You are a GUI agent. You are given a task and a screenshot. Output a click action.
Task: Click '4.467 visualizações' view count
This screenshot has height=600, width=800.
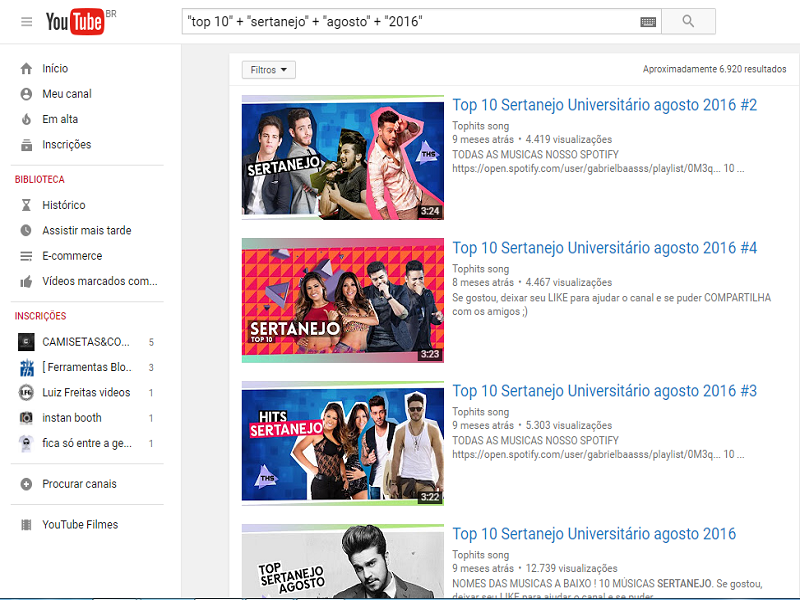click(x=569, y=282)
